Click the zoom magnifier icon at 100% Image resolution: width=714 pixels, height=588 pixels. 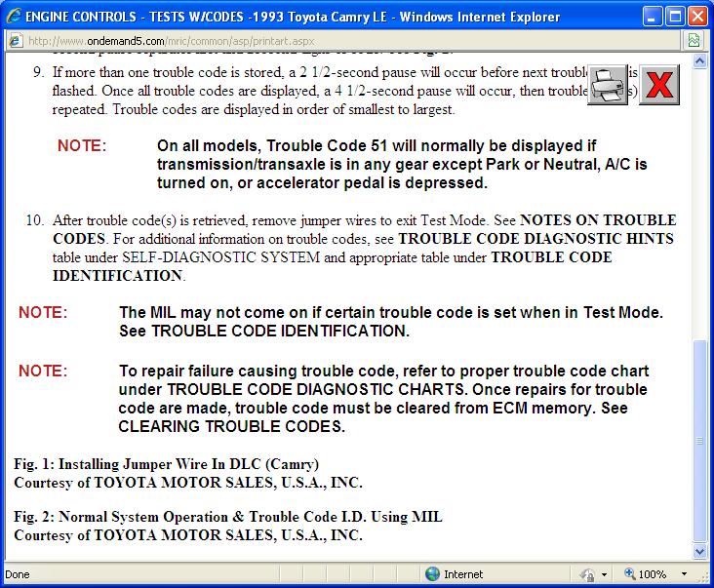630,573
